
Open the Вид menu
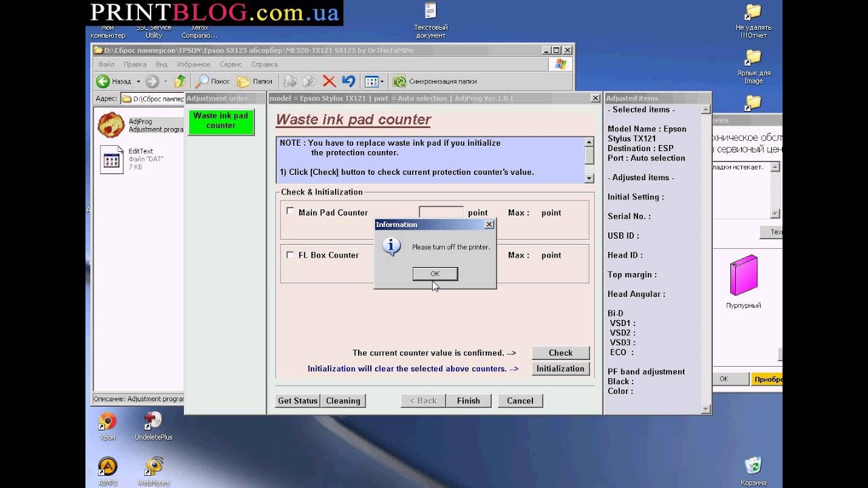161,64
